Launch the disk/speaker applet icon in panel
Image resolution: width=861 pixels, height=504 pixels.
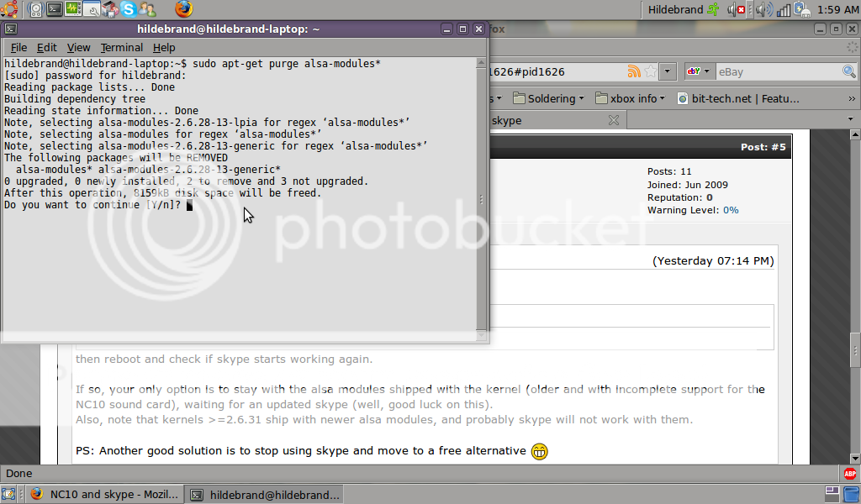[35, 8]
